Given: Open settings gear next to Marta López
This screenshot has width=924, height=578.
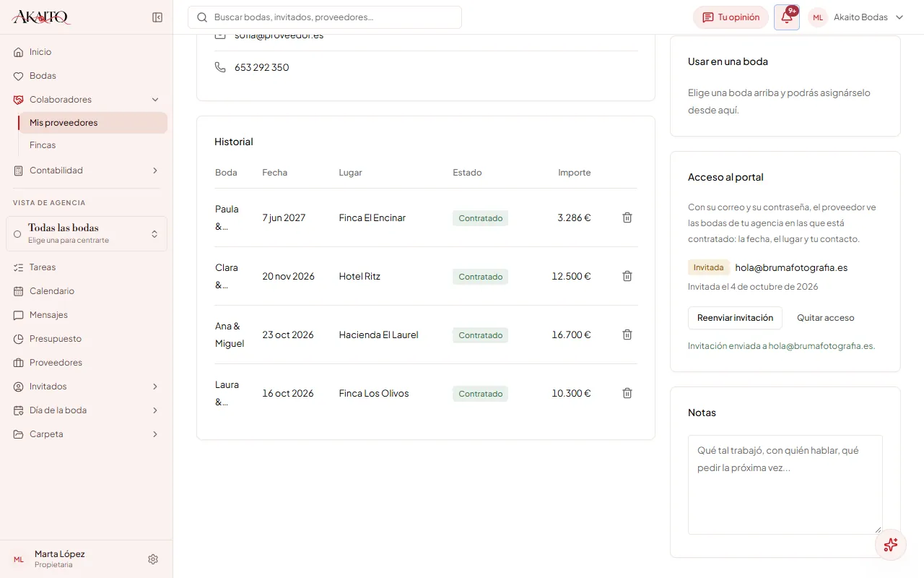Looking at the screenshot, I should (x=153, y=559).
